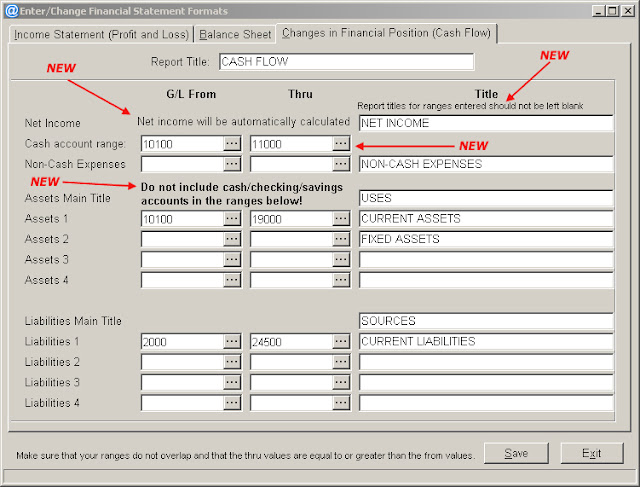This screenshot has width=640, height=487.
Task: Open lookup for Assets 1 From
Action: pyautogui.click(x=232, y=219)
